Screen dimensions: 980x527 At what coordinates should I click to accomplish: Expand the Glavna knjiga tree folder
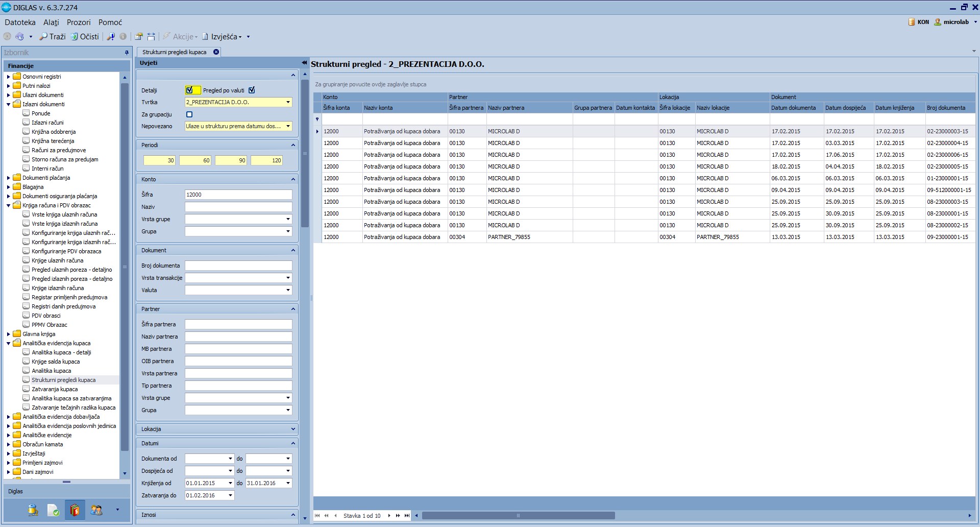9,334
